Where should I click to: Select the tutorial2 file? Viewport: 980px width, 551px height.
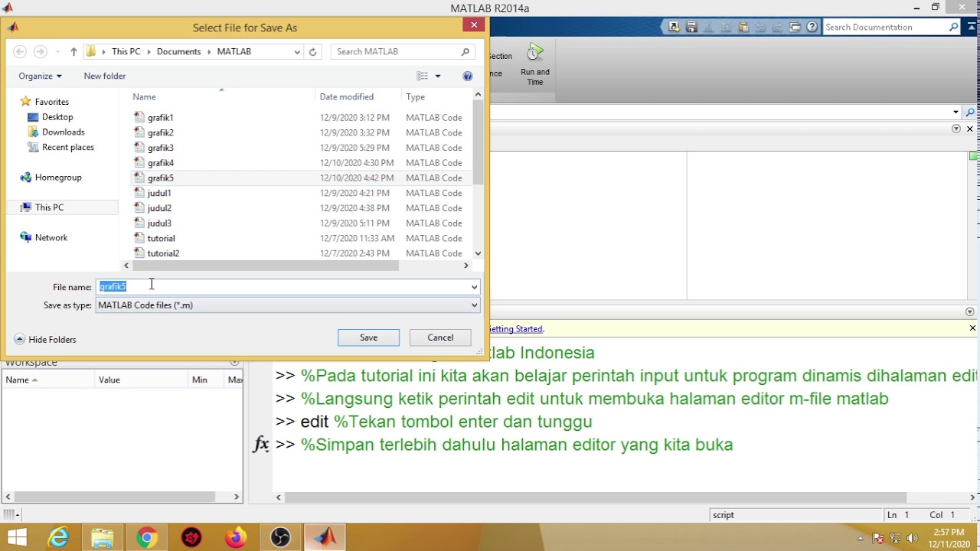[301, 253]
